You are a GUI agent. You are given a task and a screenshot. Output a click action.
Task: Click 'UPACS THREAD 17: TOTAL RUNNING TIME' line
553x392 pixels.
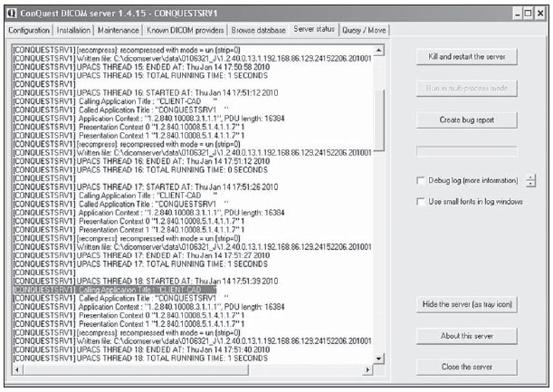tap(140, 264)
